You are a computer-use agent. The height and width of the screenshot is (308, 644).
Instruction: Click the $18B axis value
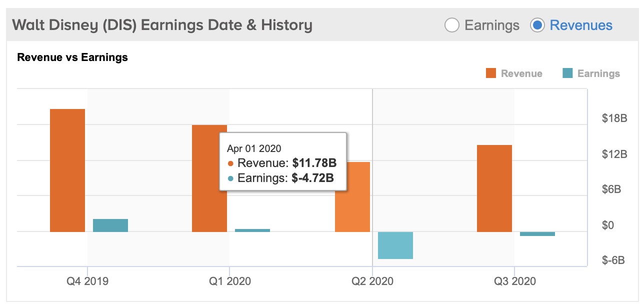[x=614, y=118]
